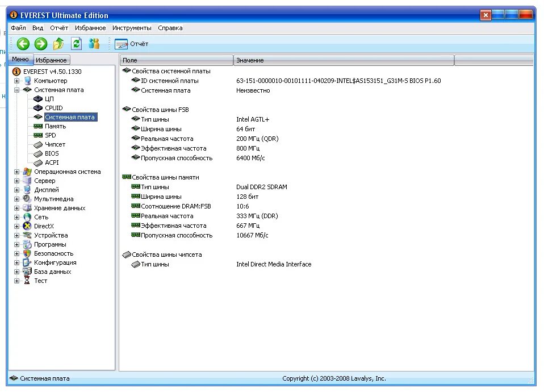Click the CPUID chip icon
This screenshot has width=544, height=392.
pos(38,108)
